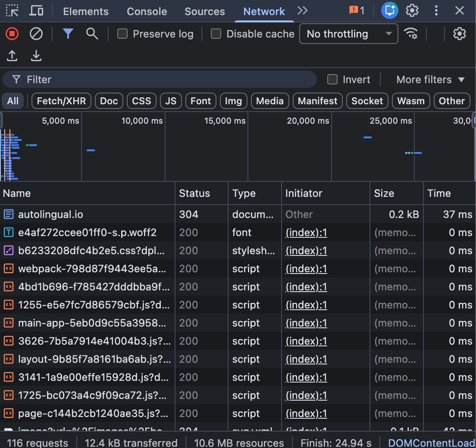Switch to the Elements tab
The image size is (476, 448).
[86, 11]
